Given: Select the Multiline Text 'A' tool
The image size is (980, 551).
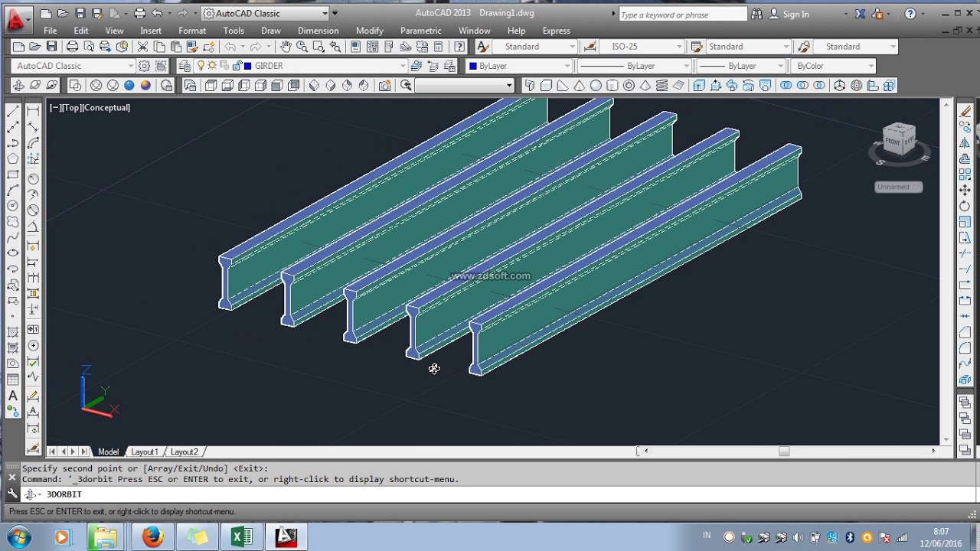Looking at the screenshot, I should point(13,396).
